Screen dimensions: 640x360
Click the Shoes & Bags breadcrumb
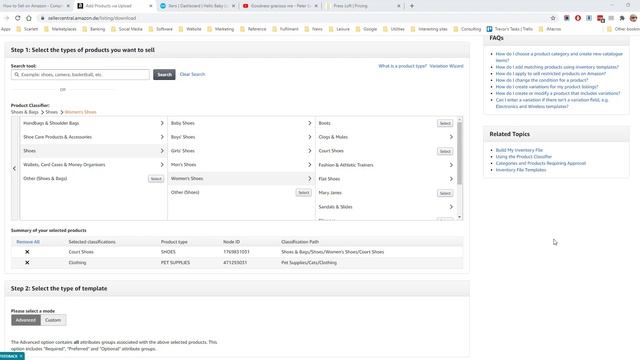[24, 112]
